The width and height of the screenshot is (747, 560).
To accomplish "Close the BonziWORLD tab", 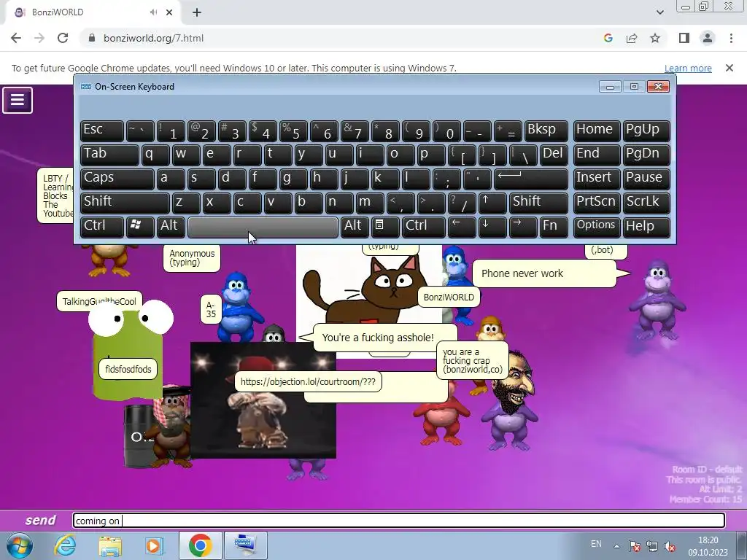I will pyautogui.click(x=169, y=12).
